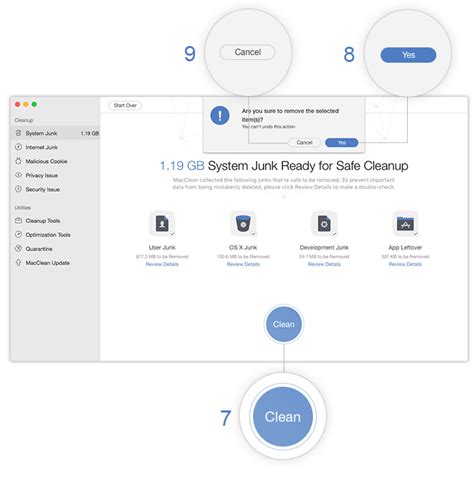Click the 'System Junk Ready for Safe Cleanup' heading
Viewport: 474px width, 478px height.
(308, 166)
